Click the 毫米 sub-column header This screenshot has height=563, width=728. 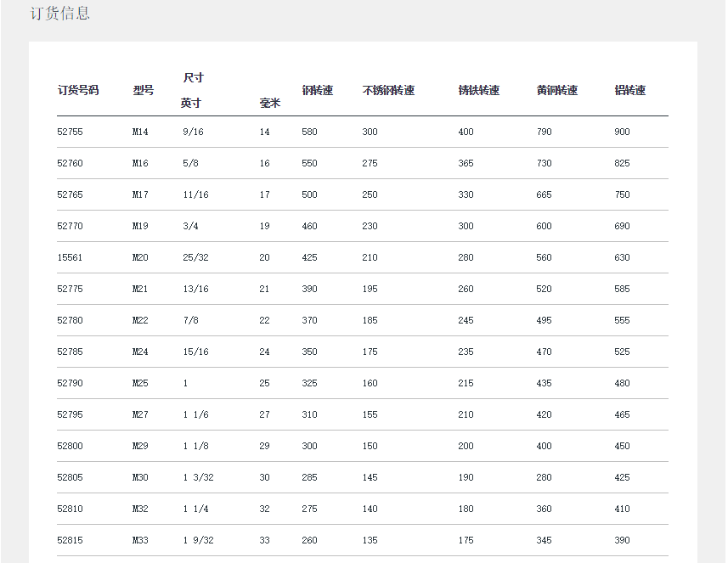269,104
